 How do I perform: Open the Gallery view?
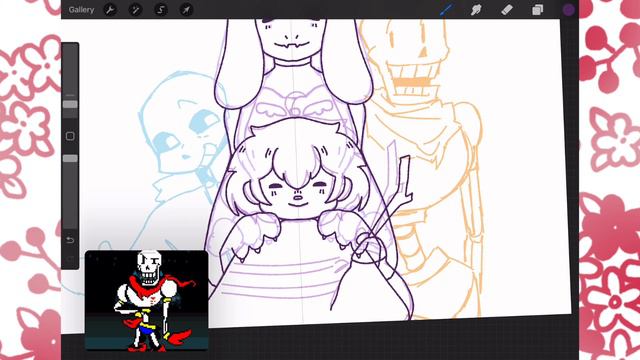click(x=81, y=9)
